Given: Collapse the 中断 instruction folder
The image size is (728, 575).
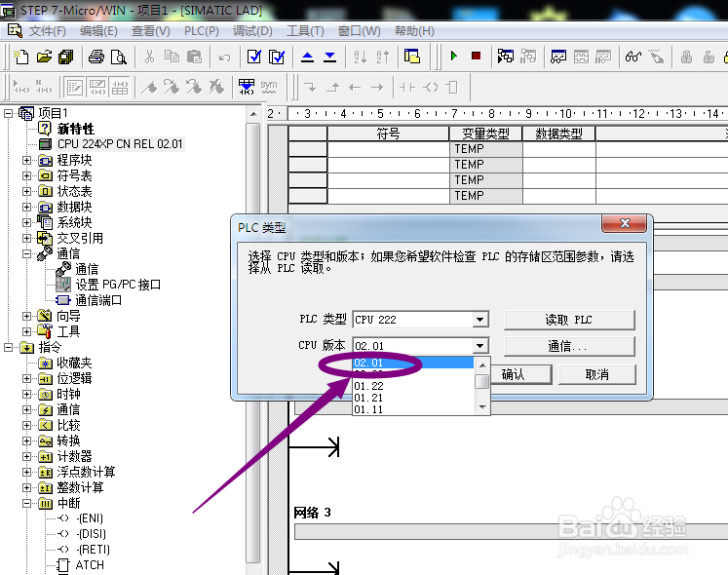Looking at the screenshot, I should click(x=26, y=503).
